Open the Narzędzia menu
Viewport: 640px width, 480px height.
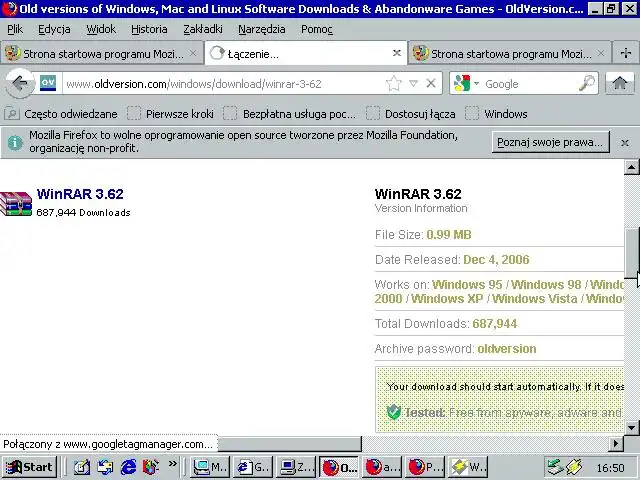[x=262, y=29]
